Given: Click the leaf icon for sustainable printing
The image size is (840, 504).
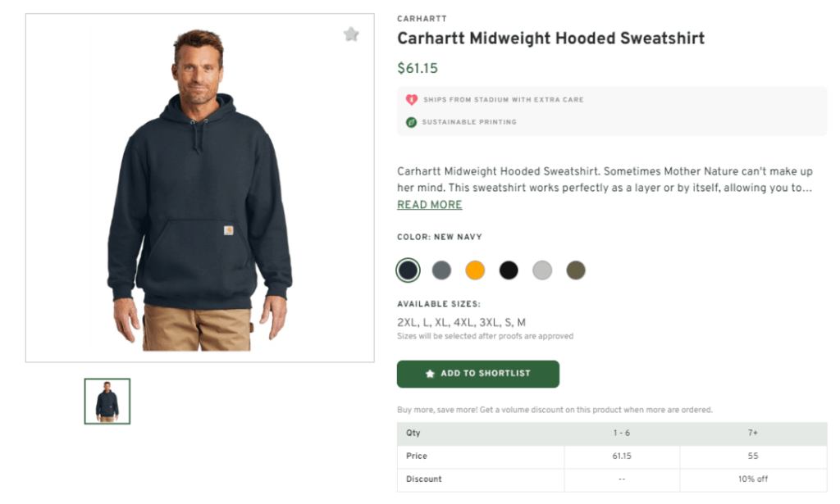Looking at the screenshot, I should (411, 122).
